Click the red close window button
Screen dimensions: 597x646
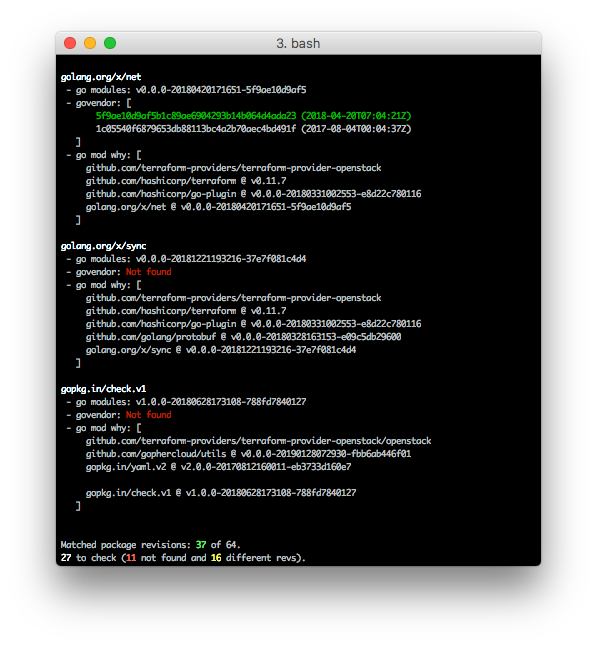point(70,43)
